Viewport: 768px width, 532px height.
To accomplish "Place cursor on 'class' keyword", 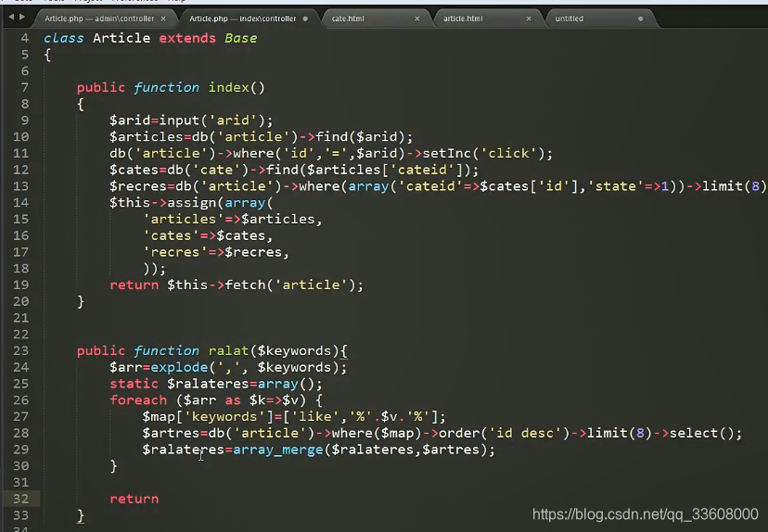I will [64, 38].
